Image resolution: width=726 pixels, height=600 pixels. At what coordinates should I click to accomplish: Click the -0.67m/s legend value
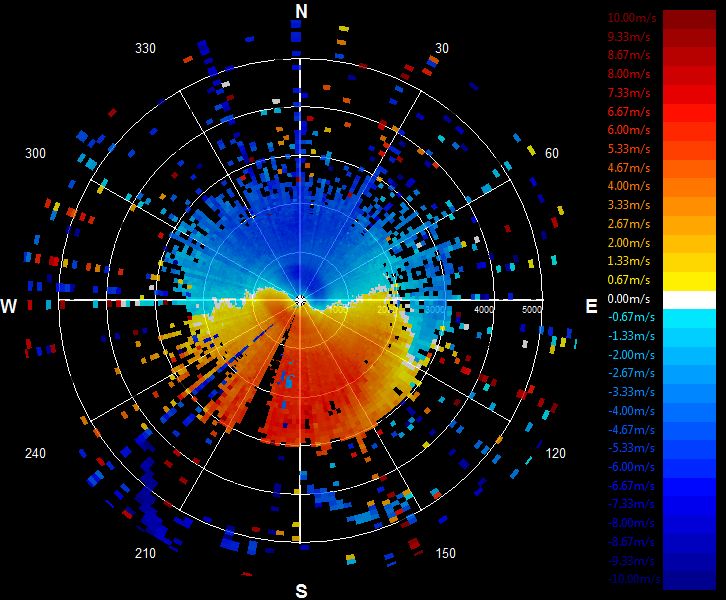pos(632,318)
